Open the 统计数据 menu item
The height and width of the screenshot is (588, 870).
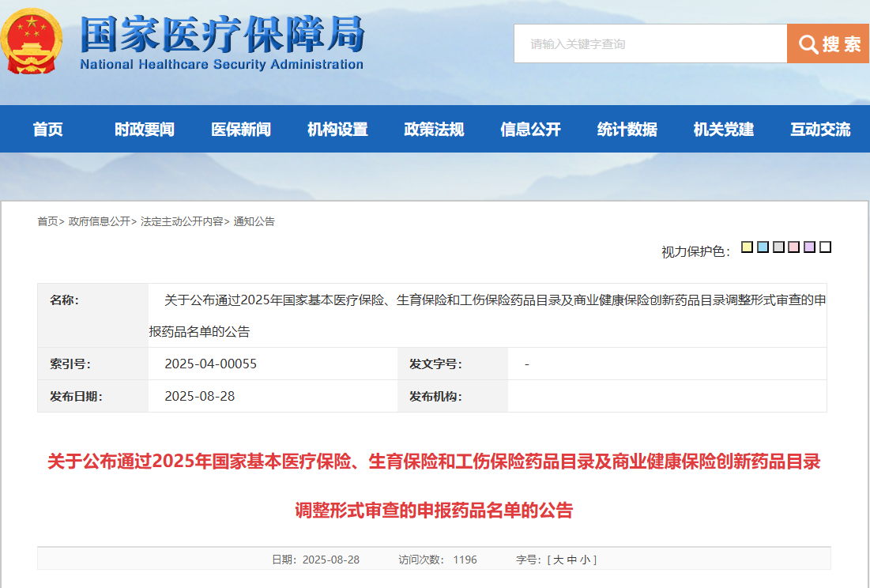point(627,130)
